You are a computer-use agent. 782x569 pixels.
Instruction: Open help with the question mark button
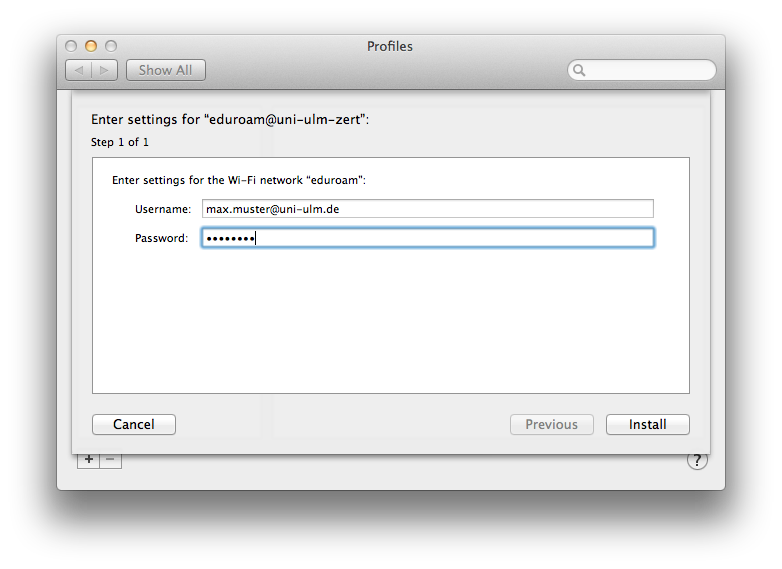coord(697,460)
